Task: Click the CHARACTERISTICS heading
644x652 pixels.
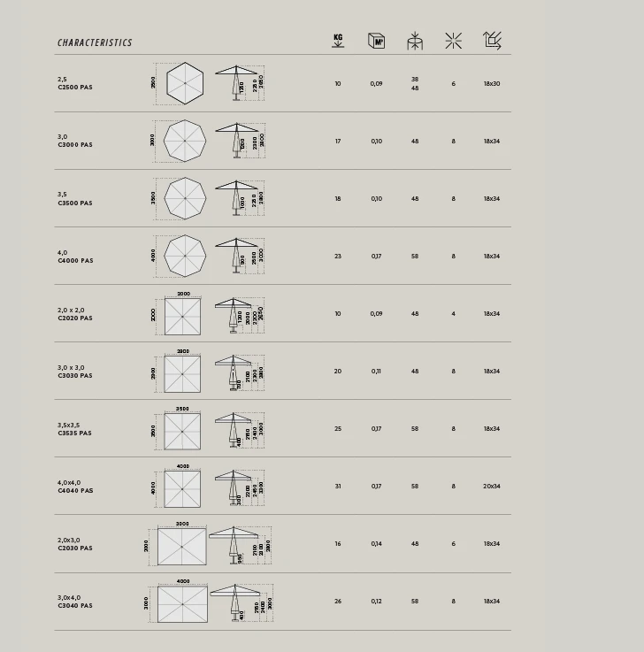Action: tap(95, 42)
